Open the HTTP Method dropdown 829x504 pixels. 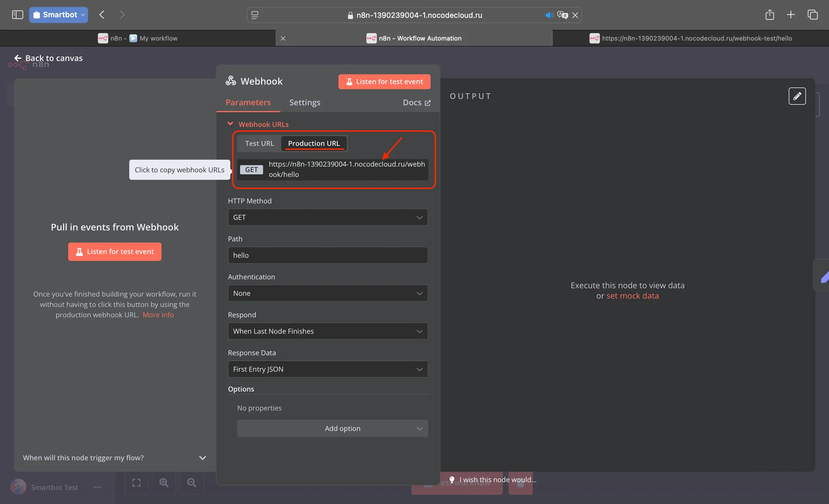point(328,217)
